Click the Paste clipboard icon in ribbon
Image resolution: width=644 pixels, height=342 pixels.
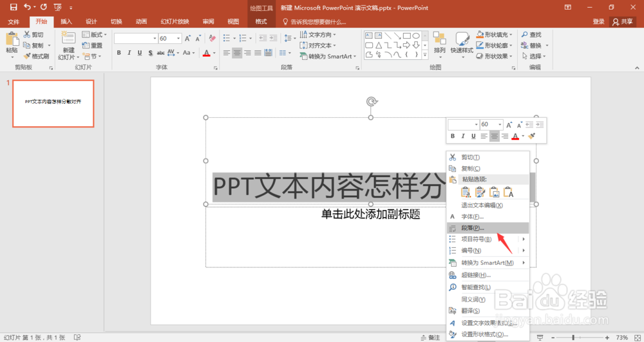tap(12, 39)
